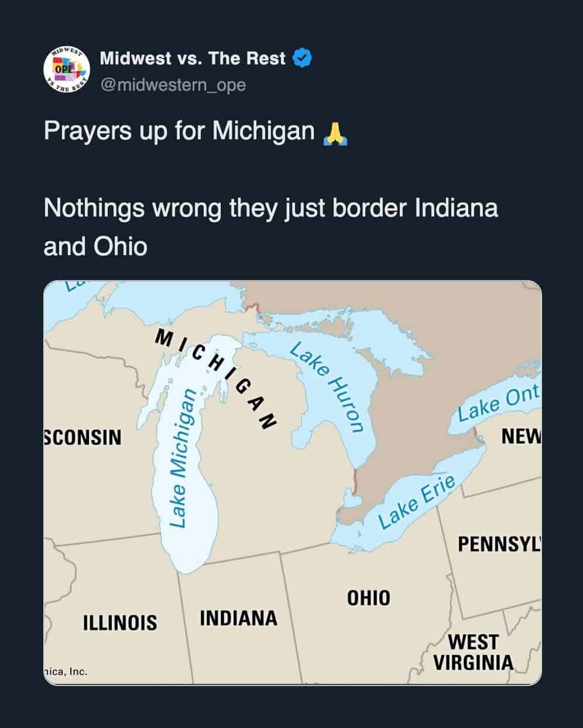Click the partially visible SCONSIN label
Viewport: 583px width, 728px height.
83,437
